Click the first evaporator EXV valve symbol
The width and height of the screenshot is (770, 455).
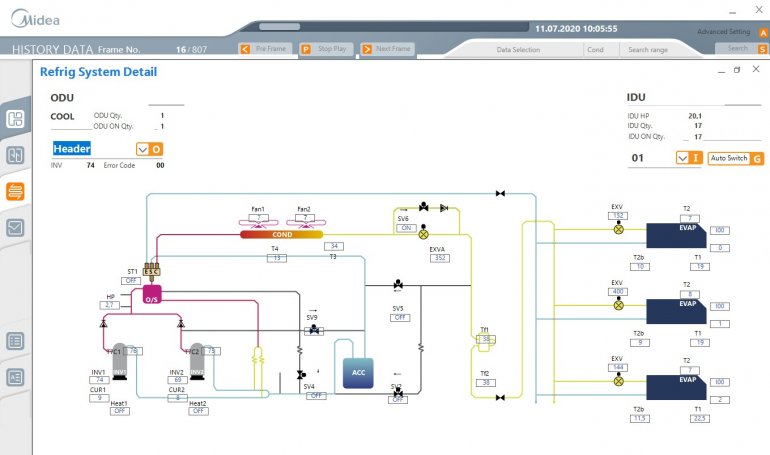(619, 229)
